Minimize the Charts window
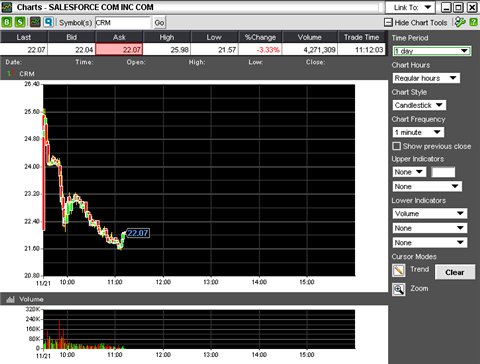 [446, 7]
